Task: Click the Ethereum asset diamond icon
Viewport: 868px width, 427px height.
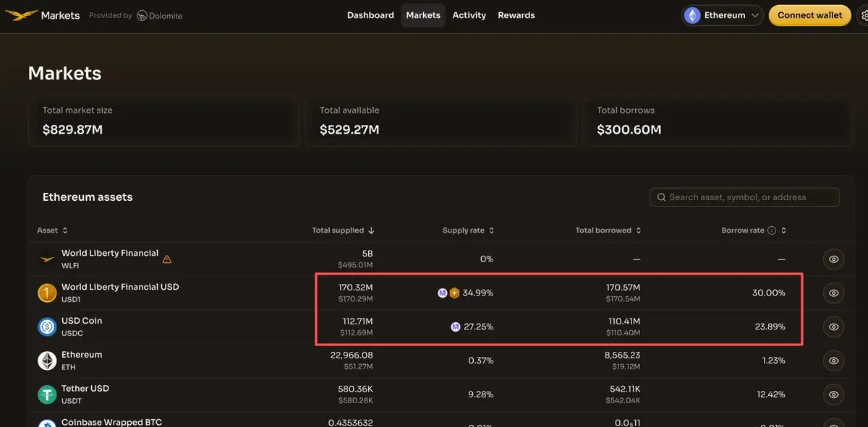Action: [47, 361]
